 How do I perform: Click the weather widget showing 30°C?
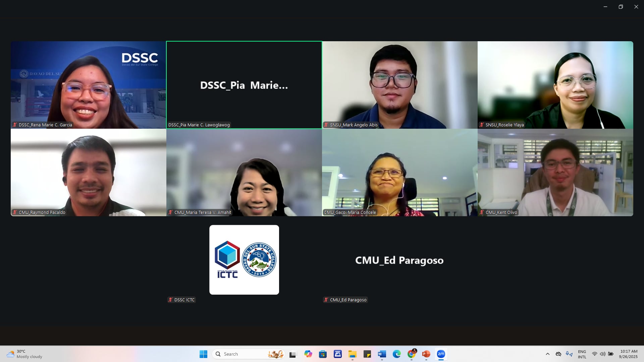(x=25, y=354)
